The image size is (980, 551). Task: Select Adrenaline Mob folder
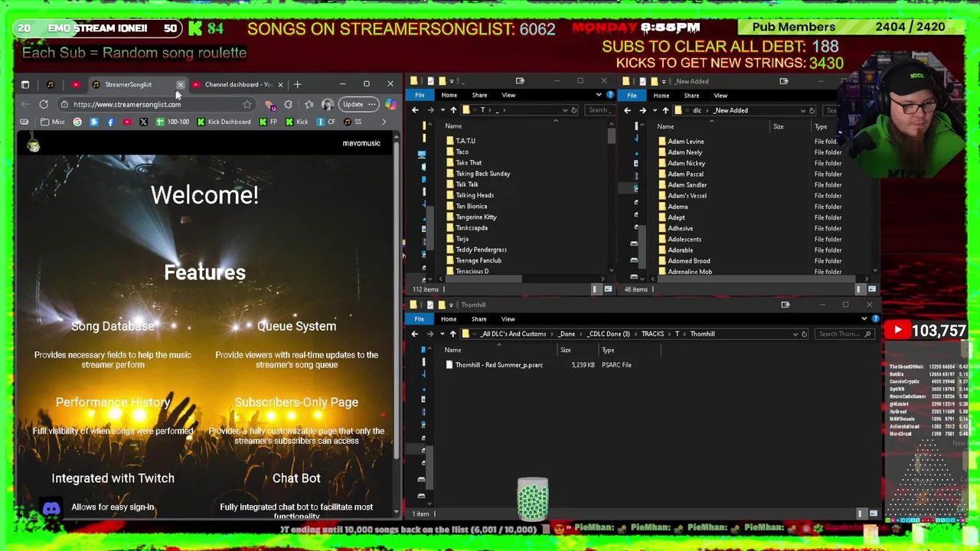(689, 272)
